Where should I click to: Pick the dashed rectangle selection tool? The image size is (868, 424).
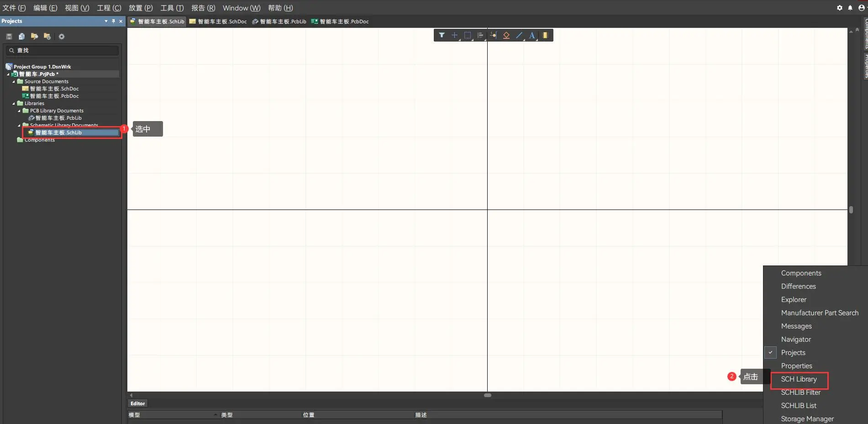tap(468, 35)
